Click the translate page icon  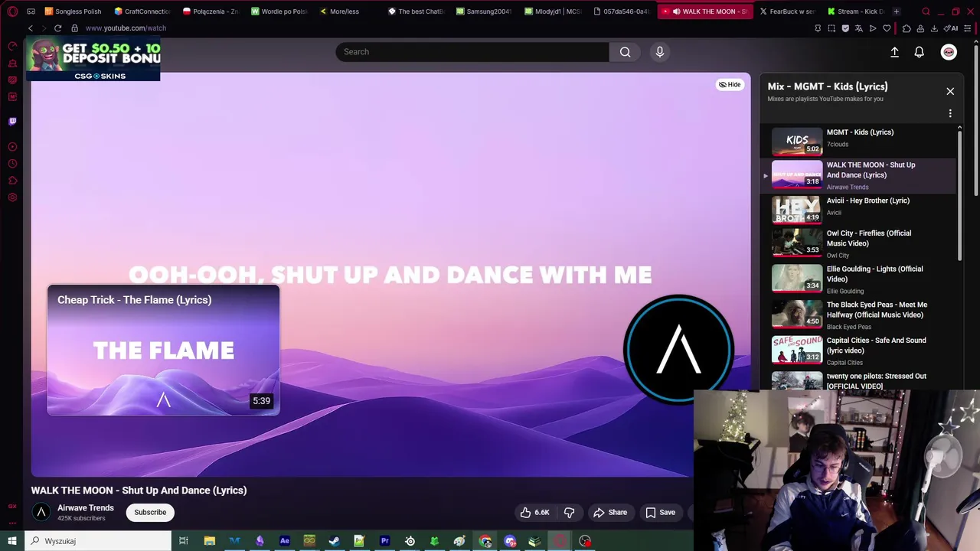pos(859,28)
